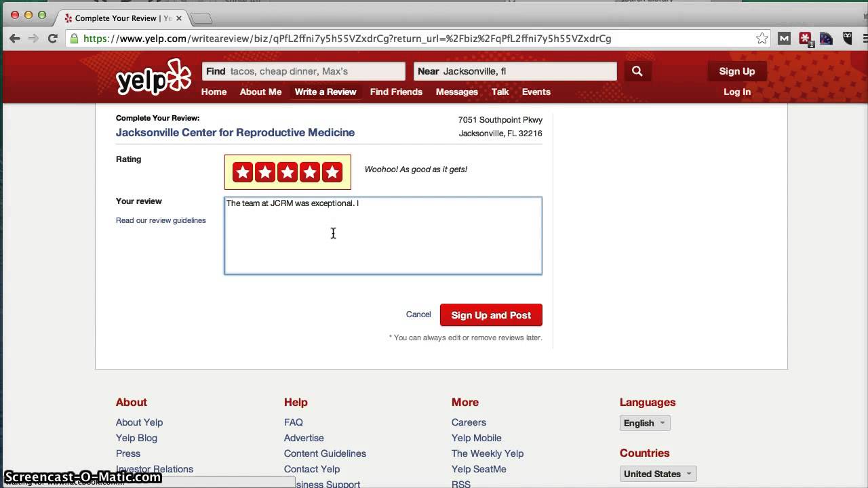
Task: Reload the page with the refresh icon
Action: click(52, 39)
